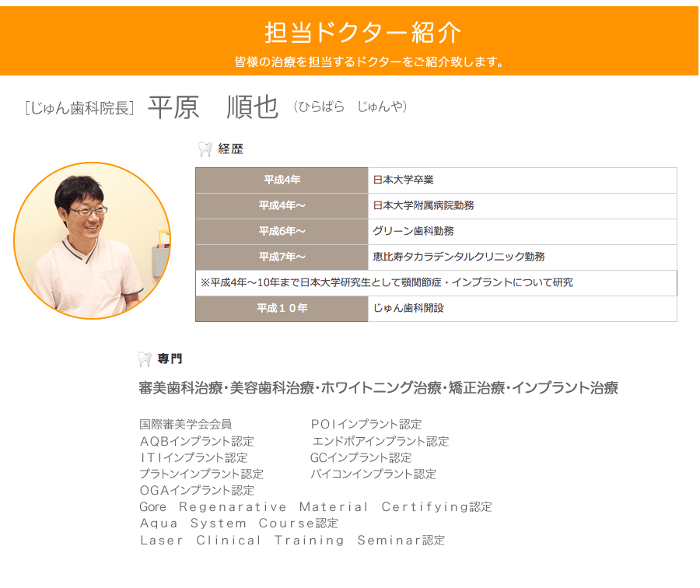Click the 日本大学卒業 table cell
This screenshot has height=588, width=700.
[x=523, y=180]
